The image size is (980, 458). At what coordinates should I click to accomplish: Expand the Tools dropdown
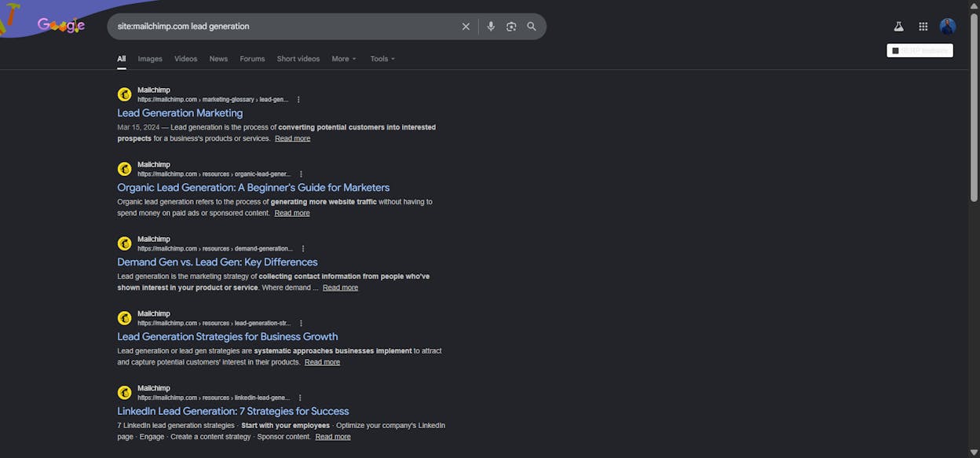382,59
